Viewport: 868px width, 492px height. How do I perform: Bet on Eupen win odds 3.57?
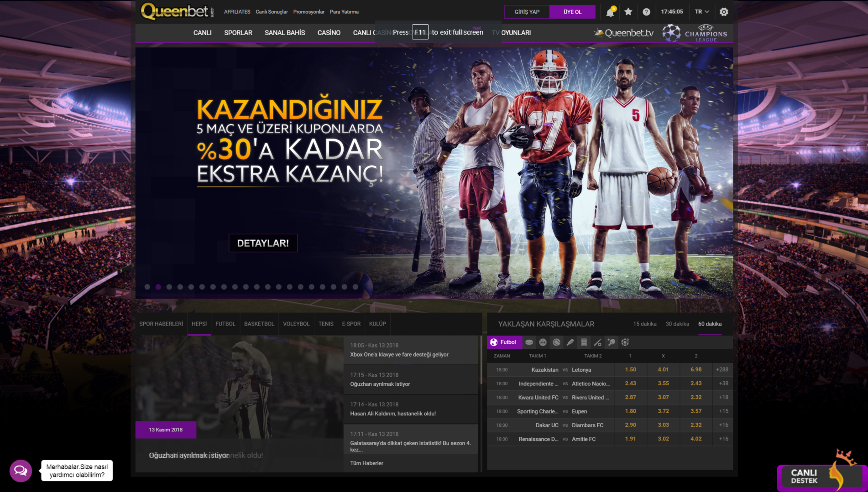pyautogui.click(x=696, y=411)
